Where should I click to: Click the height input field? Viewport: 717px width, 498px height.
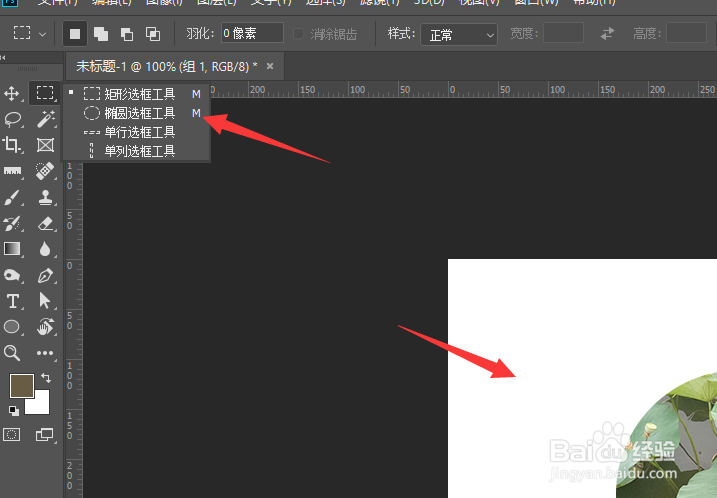[x=686, y=33]
